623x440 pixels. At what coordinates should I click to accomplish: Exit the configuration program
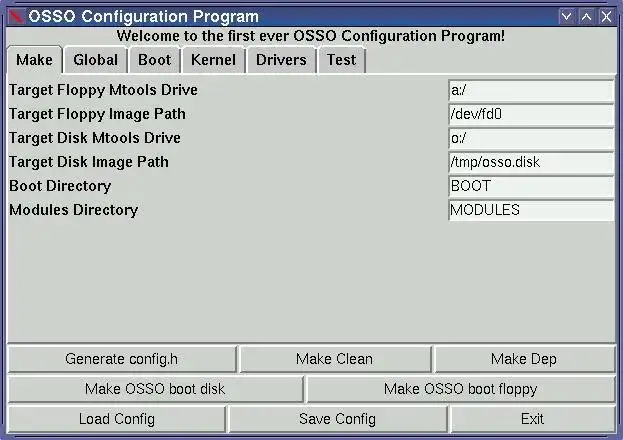(532, 419)
